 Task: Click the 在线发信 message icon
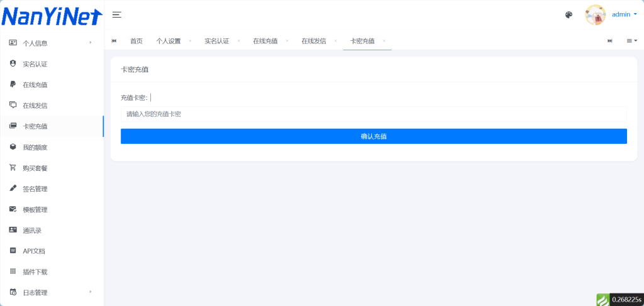13,105
